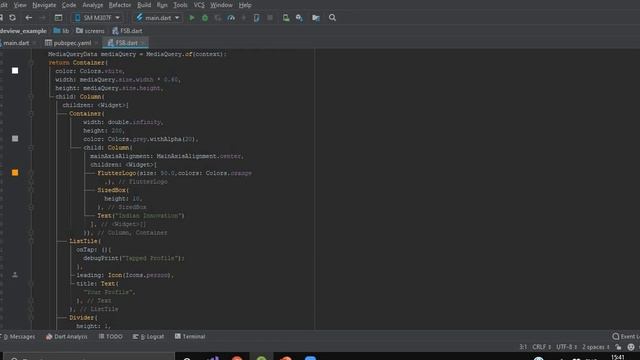640x360 pixels.
Task: Open the TODO tool window
Action: (x=111, y=337)
